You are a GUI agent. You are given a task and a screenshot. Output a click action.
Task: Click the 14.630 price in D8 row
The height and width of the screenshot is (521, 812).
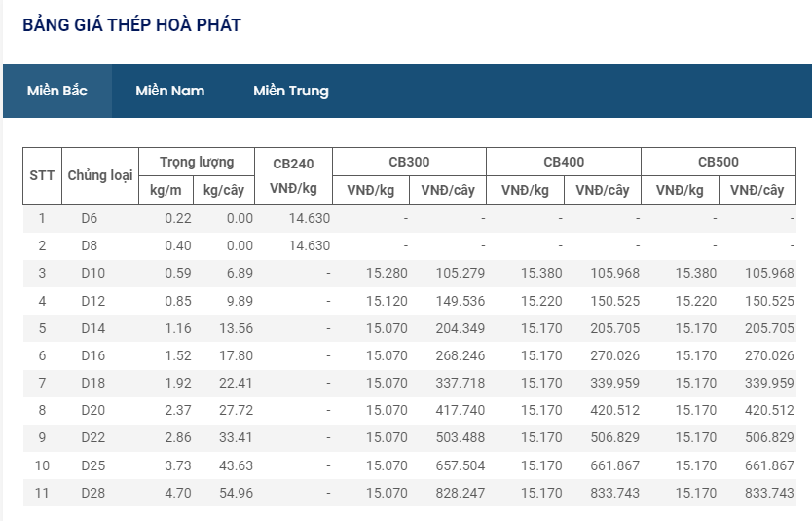(x=310, y=245)
